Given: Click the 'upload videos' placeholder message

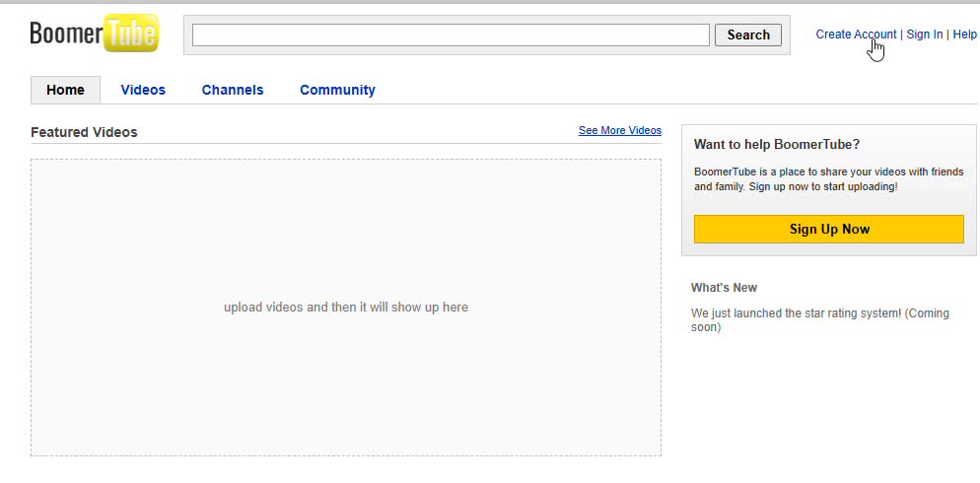Looking at the screenshot, I should 346,308.
